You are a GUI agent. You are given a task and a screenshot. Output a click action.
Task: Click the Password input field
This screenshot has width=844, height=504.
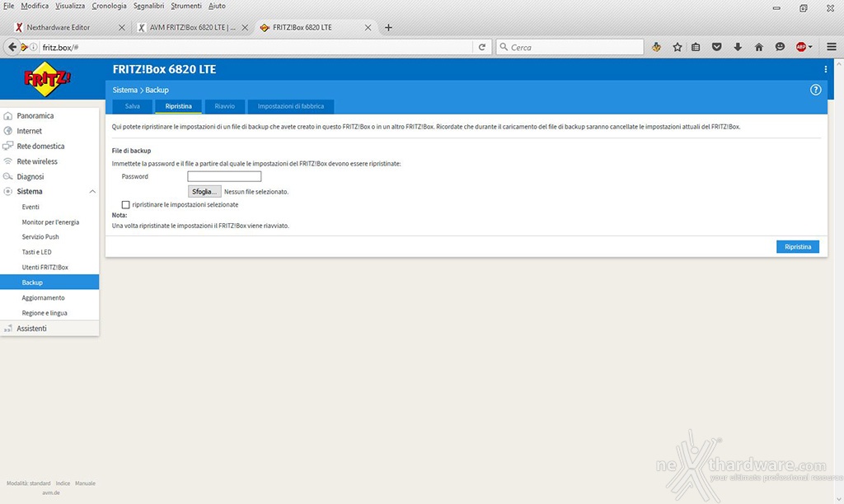click(x=224, y=176)
